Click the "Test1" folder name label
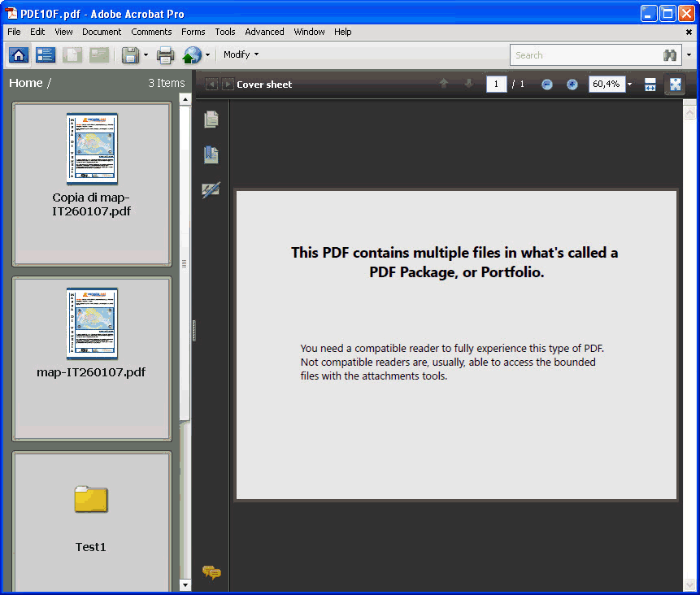This screenshot has height=595, width=700. coord(90,547)
